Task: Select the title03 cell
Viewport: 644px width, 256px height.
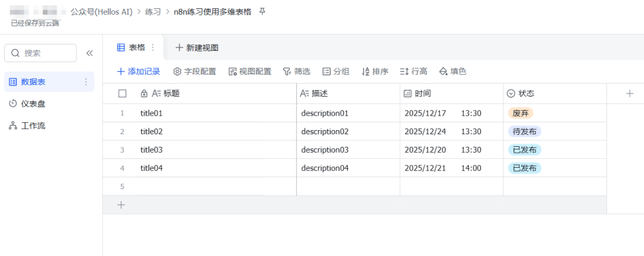Action: coord(217,150)
